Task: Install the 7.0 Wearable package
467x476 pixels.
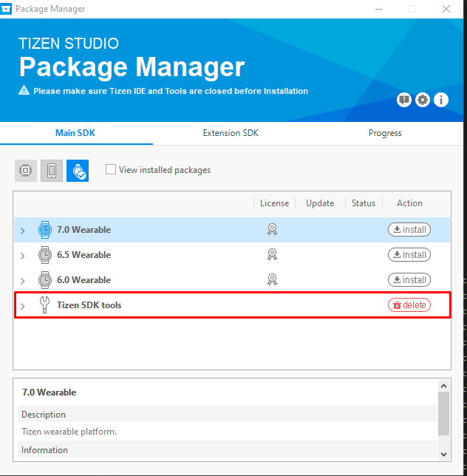Action: (409, 229)
